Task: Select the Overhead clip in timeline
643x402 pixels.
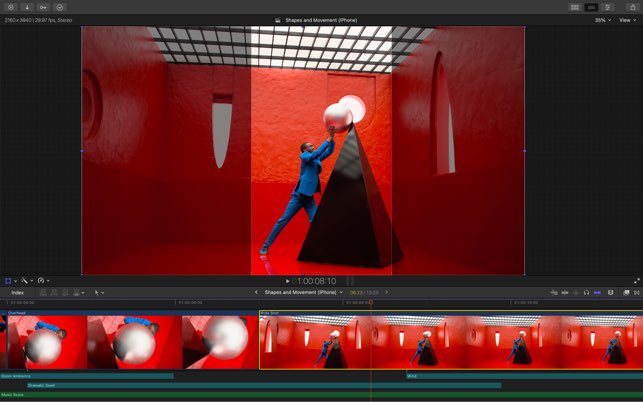Action: (132, 340)
